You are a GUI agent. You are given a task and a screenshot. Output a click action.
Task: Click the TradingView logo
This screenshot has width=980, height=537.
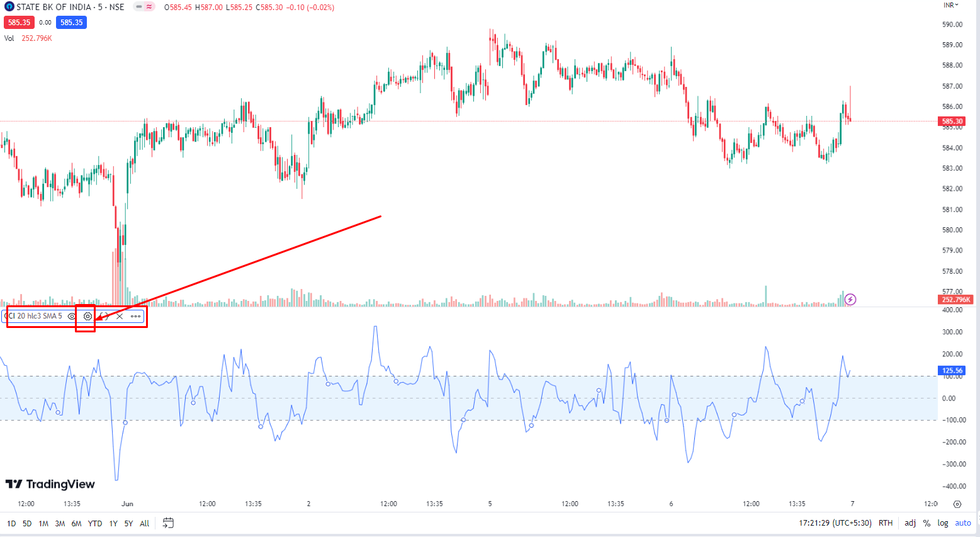(x=49, y=484)
